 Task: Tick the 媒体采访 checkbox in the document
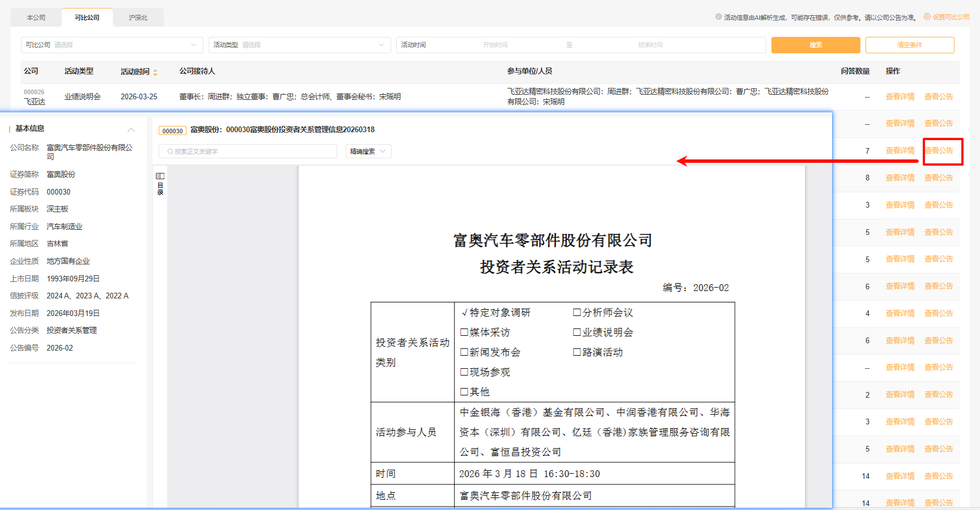[464, 332]
